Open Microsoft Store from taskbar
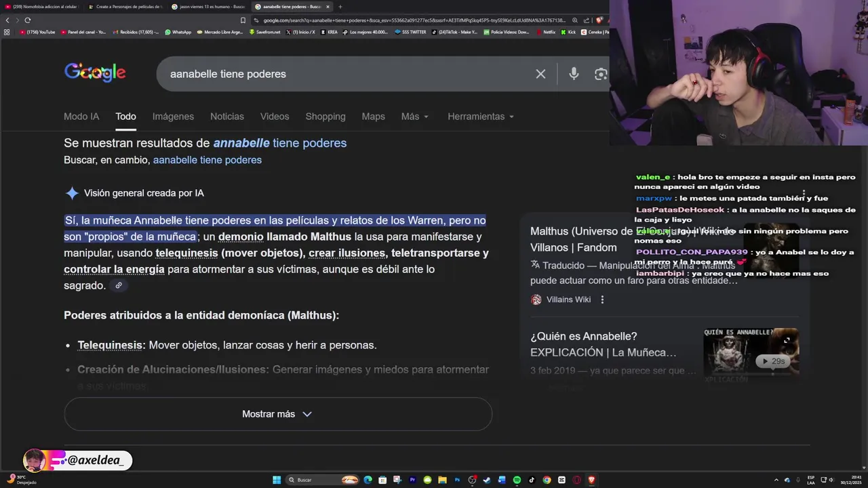The width and height of the screenshot is (868, 488). [x=382, y=480]
